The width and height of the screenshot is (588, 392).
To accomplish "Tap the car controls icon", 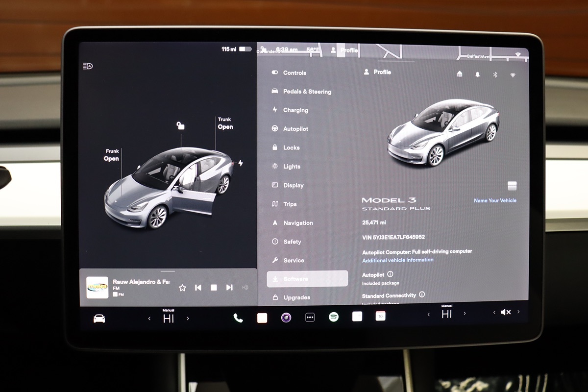I will pos(99,318).
